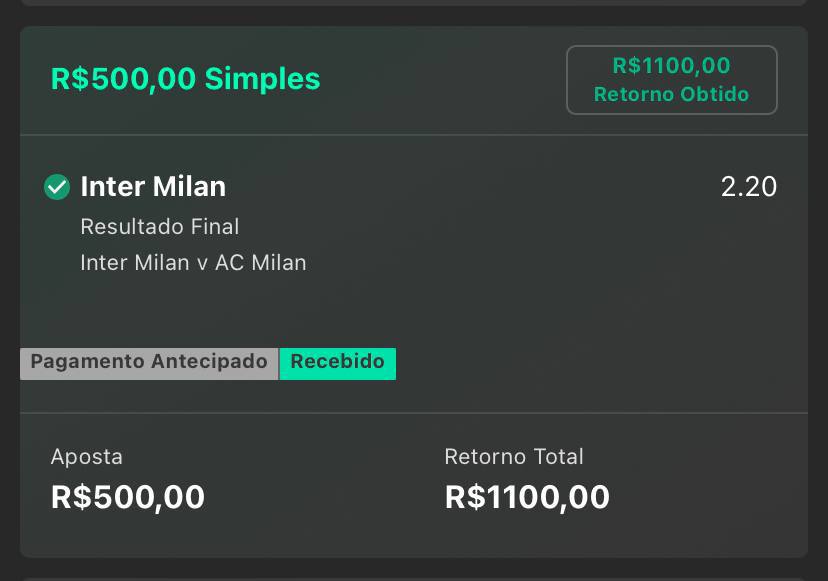Select the R$1100,00 total return amount
This screenshot has width=828, height=581.
[x=527, y=497]
